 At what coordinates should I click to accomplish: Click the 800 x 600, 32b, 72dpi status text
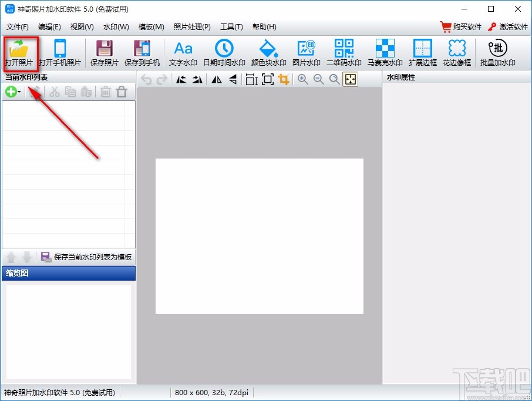pos(212,393)
